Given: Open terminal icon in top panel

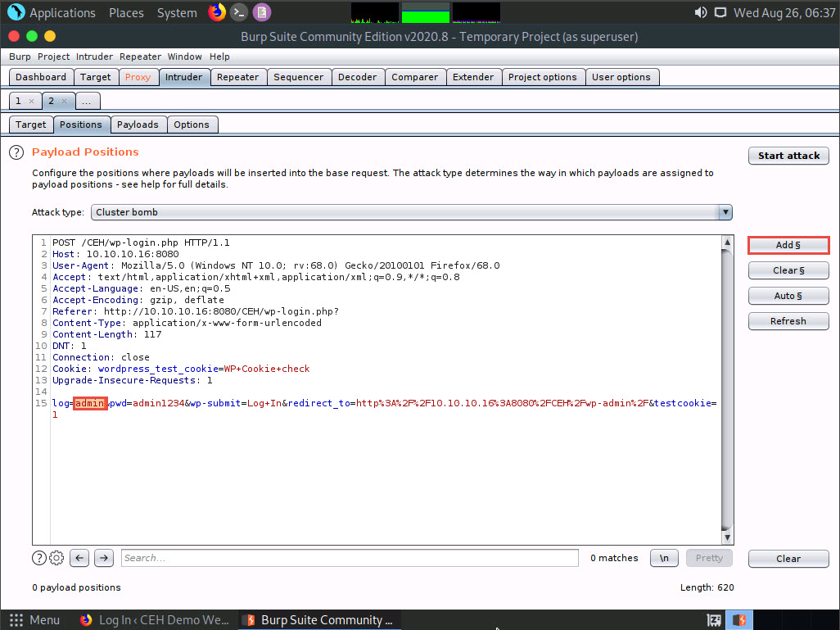Looking at the screenshot, I should 239,12.
